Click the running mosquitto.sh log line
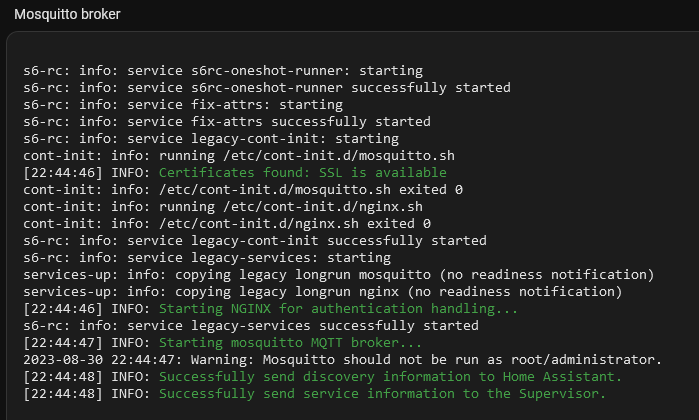699x420 pixels. [239, 156]
